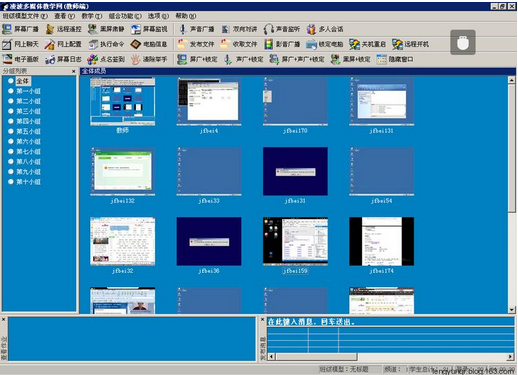Select 第四小组 in group list
This screenshot has width=518, height=375.
[x=24, y=121]
